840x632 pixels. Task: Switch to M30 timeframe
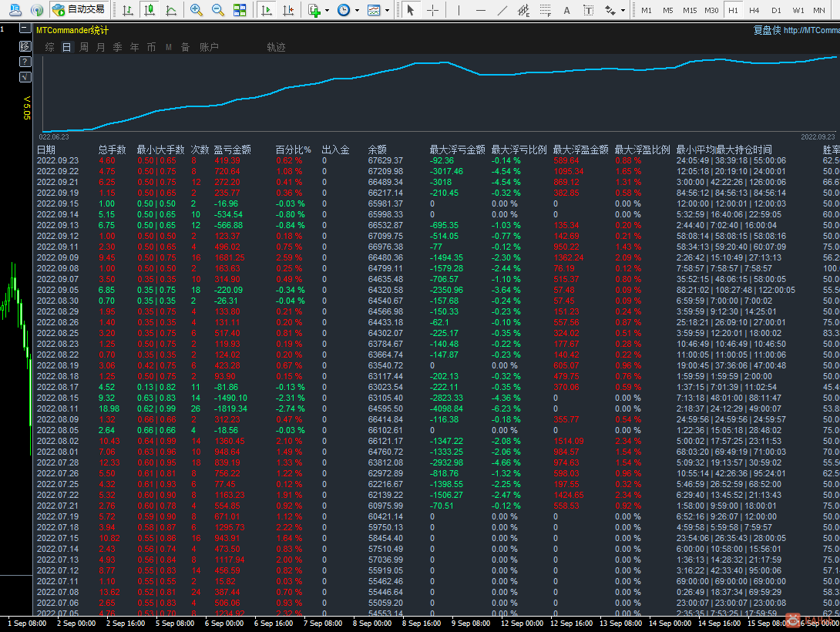click(711, 10)
